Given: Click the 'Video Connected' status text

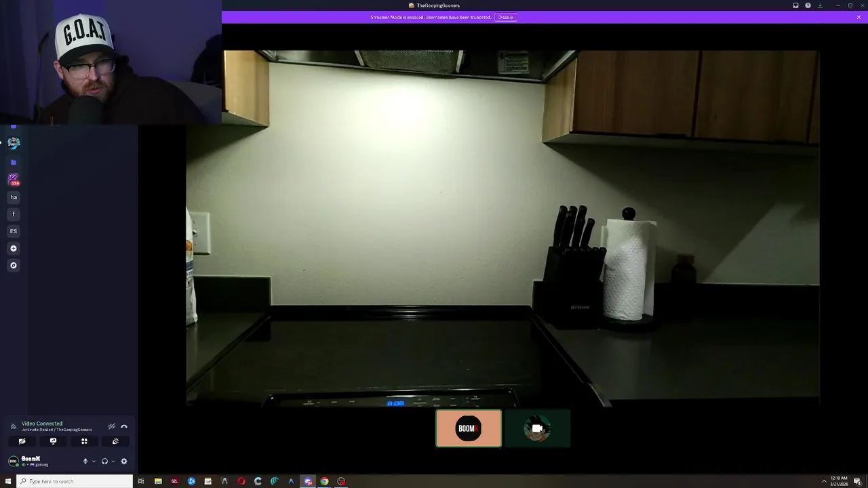Looking at the screenshot, I should tap(42, 424).
